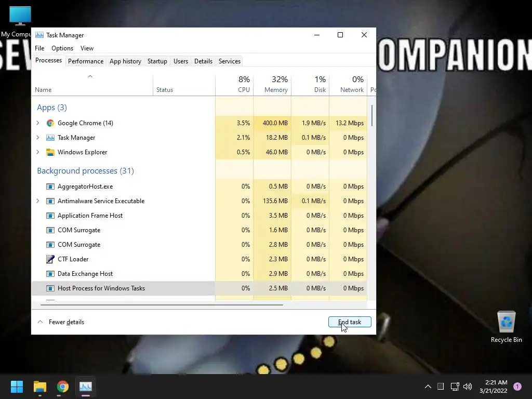
Task: Switch to the Users tab
Action: (x=180, y=61)
